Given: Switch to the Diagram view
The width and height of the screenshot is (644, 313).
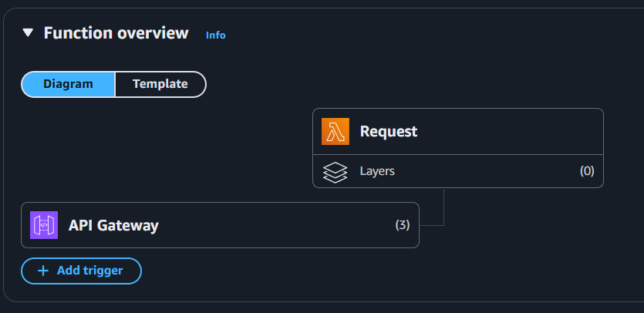Looking at the screenshot, I should 68,84.
